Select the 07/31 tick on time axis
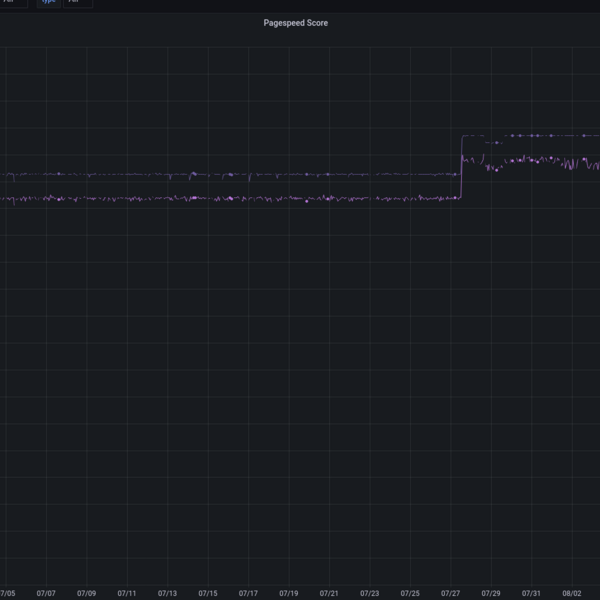Image resolution: width=600 pixels, height=600 pixels. [532, 593]
